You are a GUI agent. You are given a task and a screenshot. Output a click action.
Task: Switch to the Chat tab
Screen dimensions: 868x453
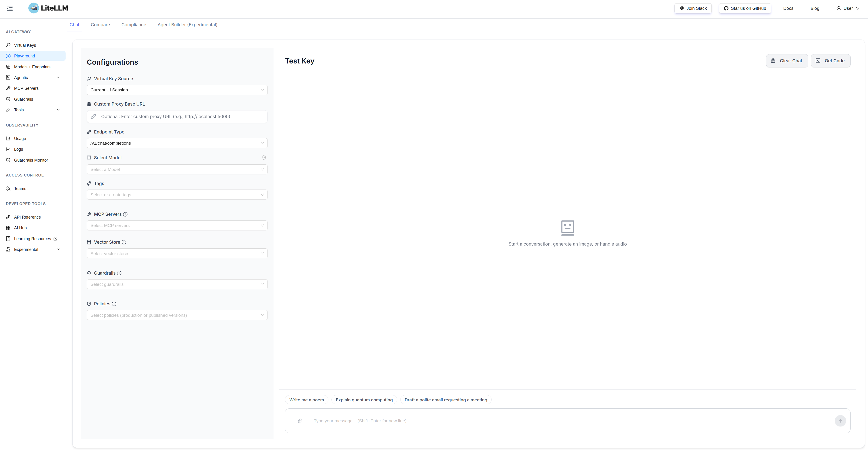(x=74, y=25)
